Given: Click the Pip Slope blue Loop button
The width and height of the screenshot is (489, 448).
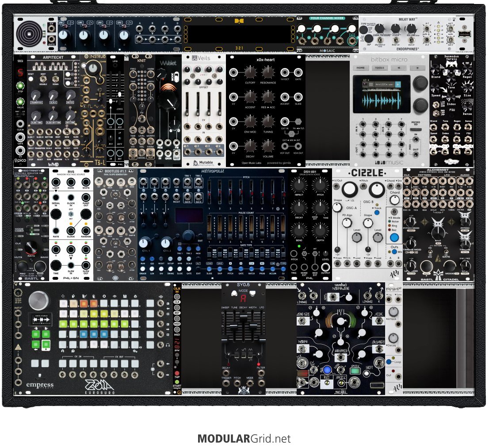Looking at the screenshot, I should 389,362.
